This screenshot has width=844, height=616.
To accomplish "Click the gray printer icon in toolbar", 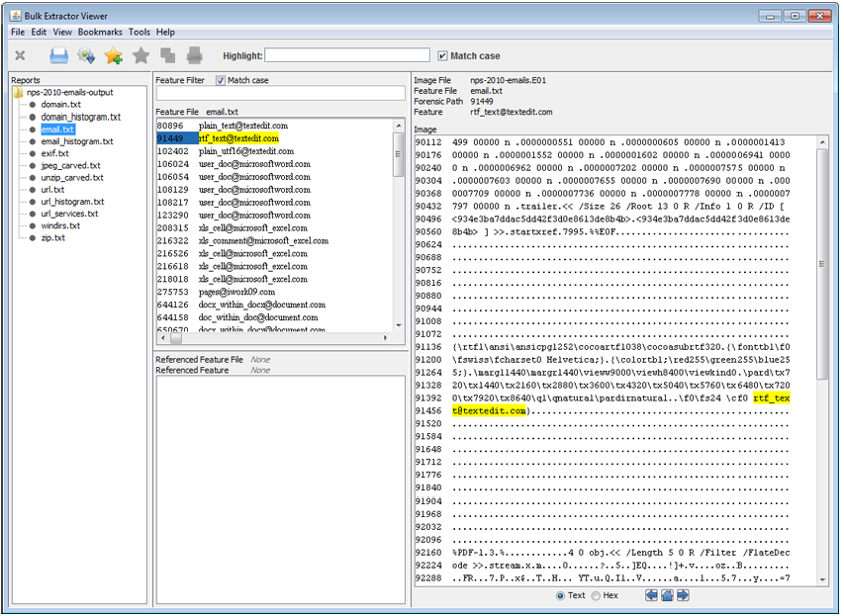I will pyautogui.click(x=195, y=56).
